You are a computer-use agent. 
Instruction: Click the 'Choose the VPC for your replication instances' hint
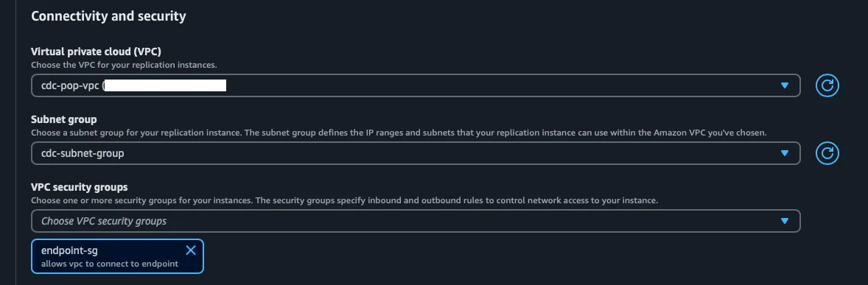click(x=124, y=65)
